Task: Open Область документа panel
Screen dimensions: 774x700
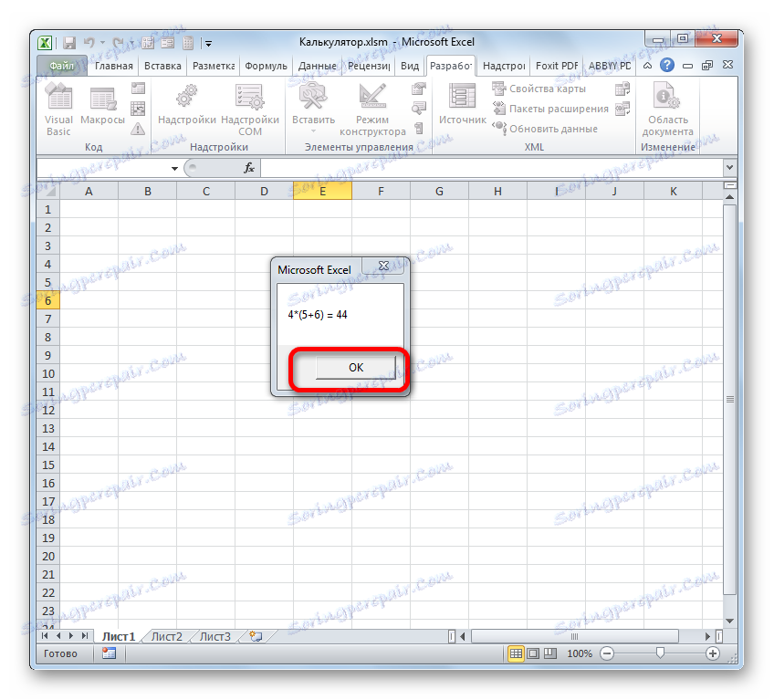Action: 667,110
